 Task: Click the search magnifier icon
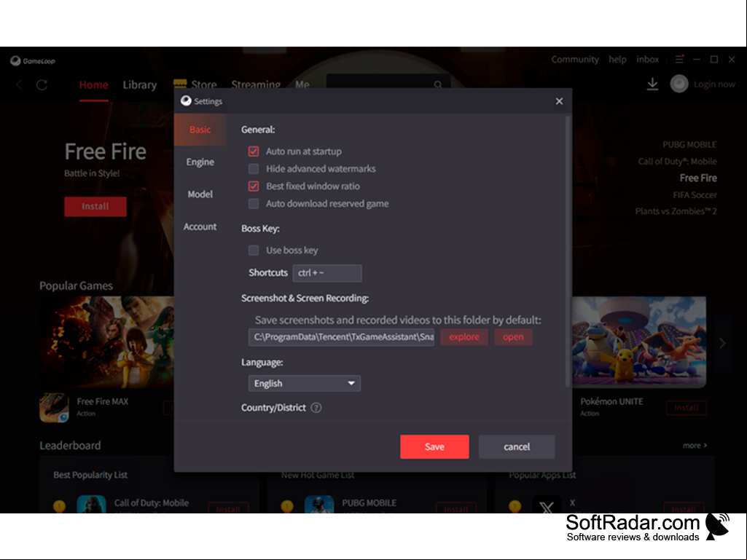pos(438,84)
